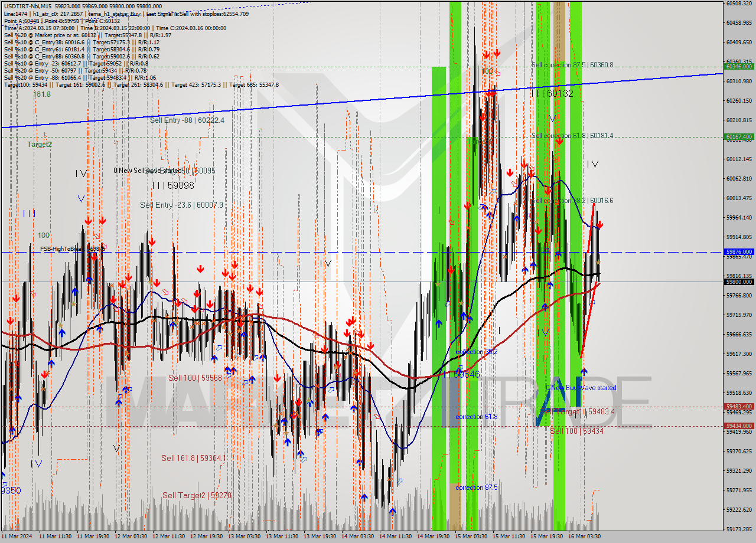
Task: Select the 'Sell %10 @ C_Entry38: 60016.6' line
Action: 82,42
